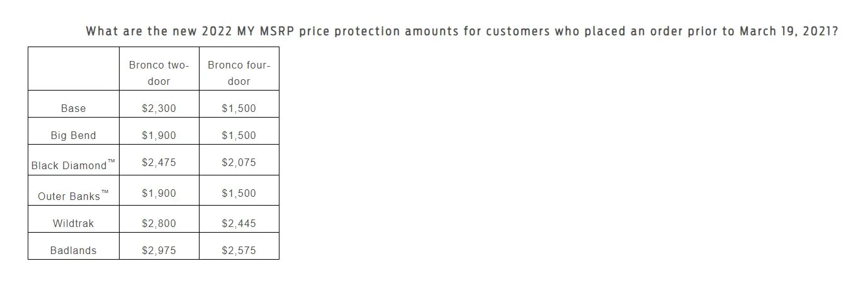This screenshot has height=288, width=868.
Task: Select the $2,075 four-door cell
Action: pyautogui.click(x=239, y=162)
